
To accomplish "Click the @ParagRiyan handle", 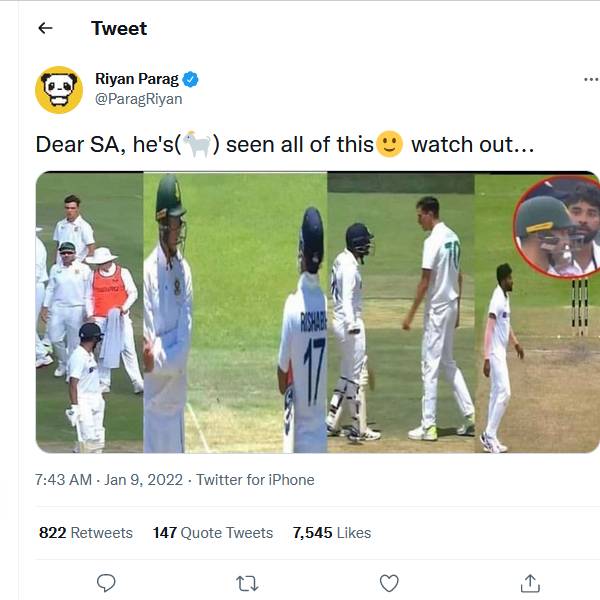I will pos(138,99).
